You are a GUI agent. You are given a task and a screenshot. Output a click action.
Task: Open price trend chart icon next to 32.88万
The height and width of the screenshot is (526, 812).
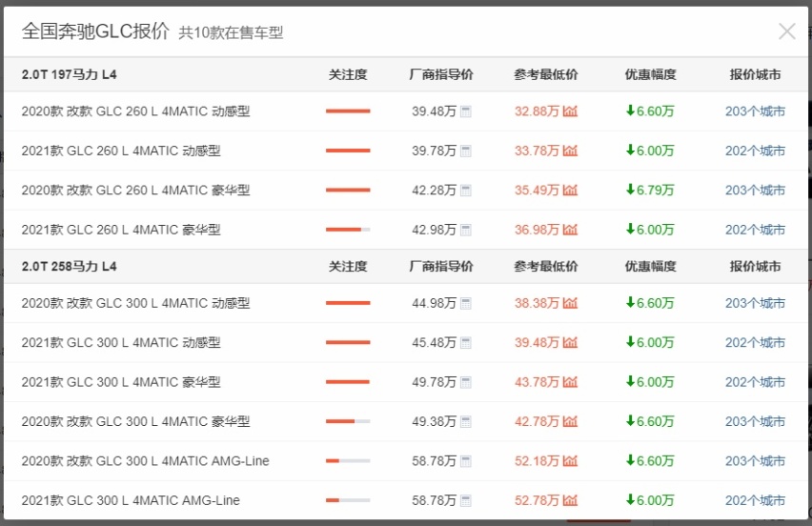click(x=570, y=111)
